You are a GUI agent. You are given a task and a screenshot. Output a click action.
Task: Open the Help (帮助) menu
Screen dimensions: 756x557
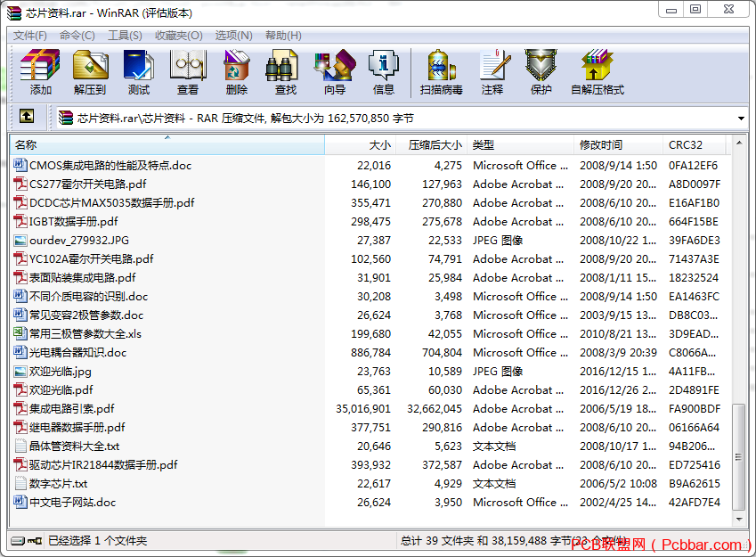click(x=283, y=36)
